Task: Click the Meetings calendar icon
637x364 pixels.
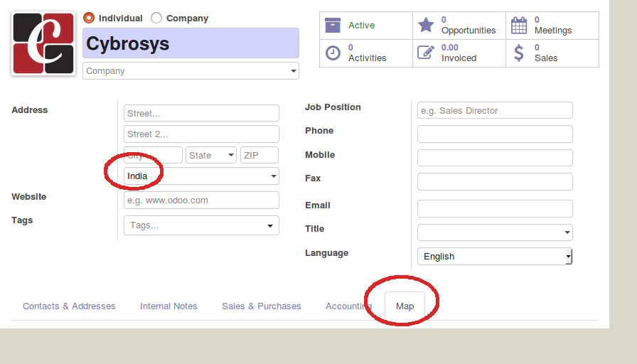Action: coord(519,25)
